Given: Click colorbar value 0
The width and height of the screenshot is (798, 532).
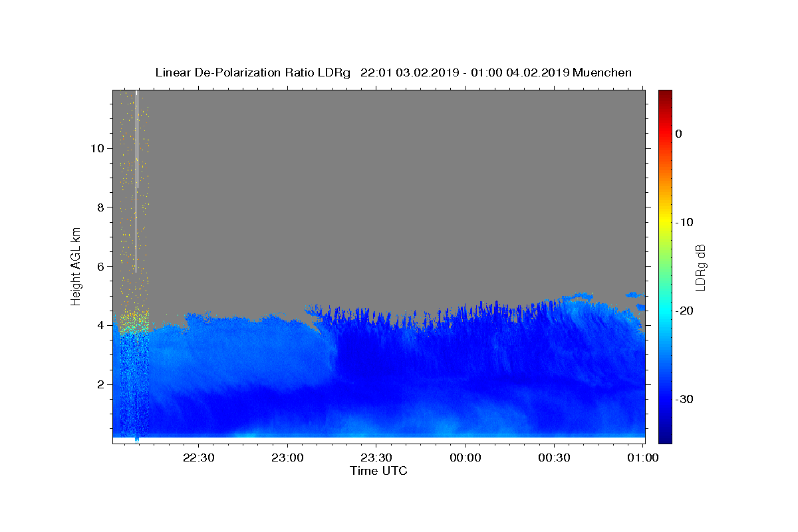Looking at the screenshot, I should pyautogui.click(x=679, y=134).
